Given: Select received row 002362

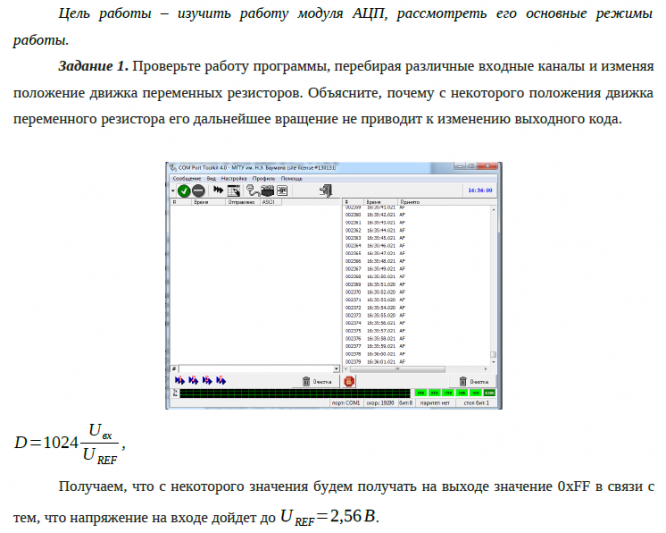Looking at the screenshot, I should (417, 230).
